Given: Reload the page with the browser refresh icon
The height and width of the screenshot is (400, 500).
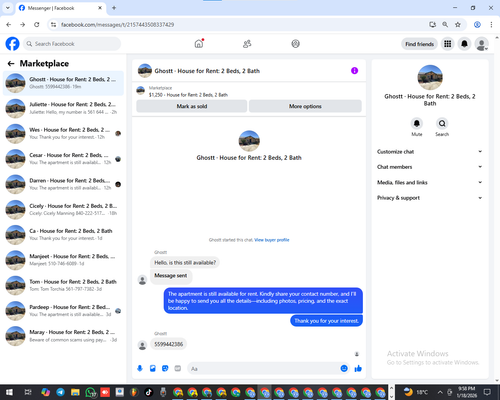Looking at the screenshot, I should click(x=37, y=24).
